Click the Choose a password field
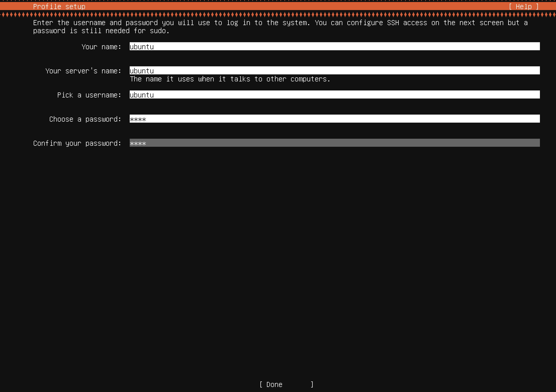The width and height of the screenshot is (556, 392). (334, 119)
